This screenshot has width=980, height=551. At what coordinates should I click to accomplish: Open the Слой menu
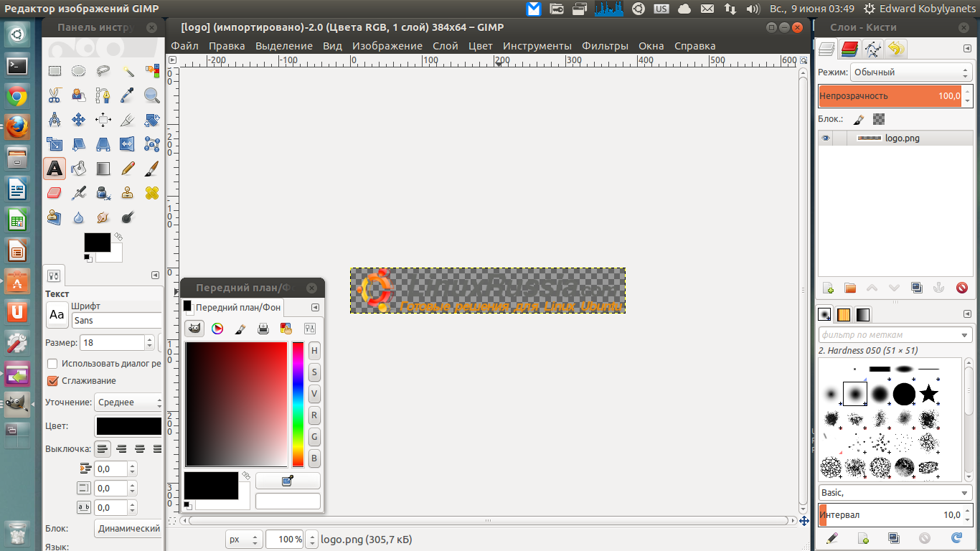pos(446,46)
